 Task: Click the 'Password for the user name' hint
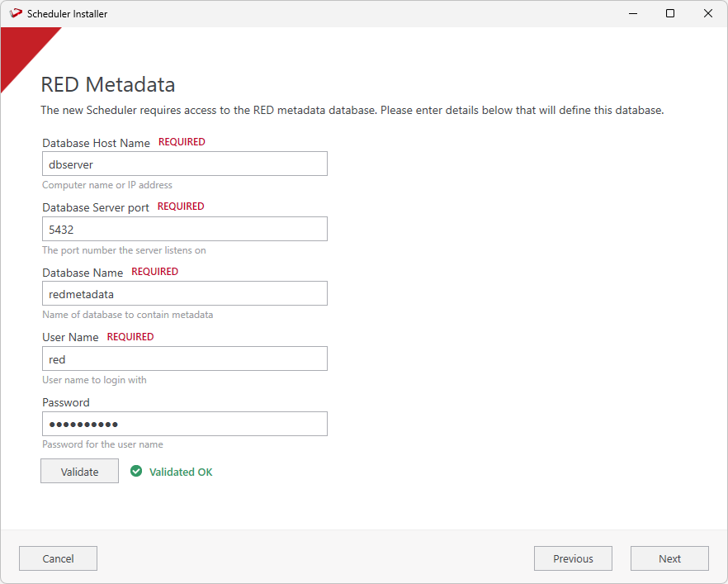(102, 444)
